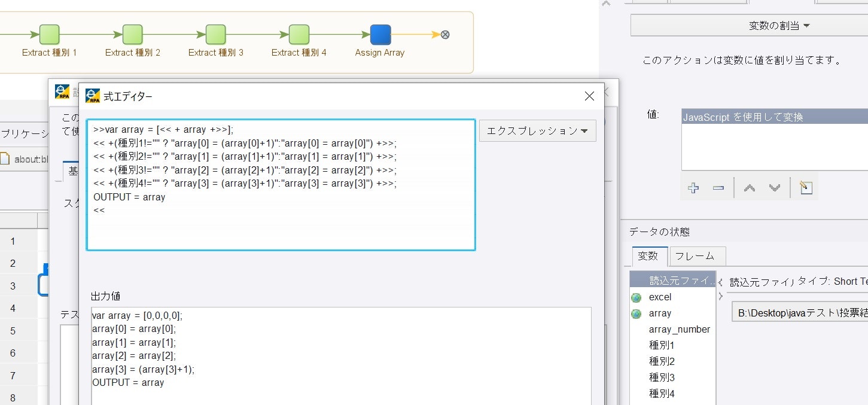Screen dimensions: 868x405
Task: Select JavaScript を使用して変換 list entry
Action: pyautogui.click(x=775, y=117)
